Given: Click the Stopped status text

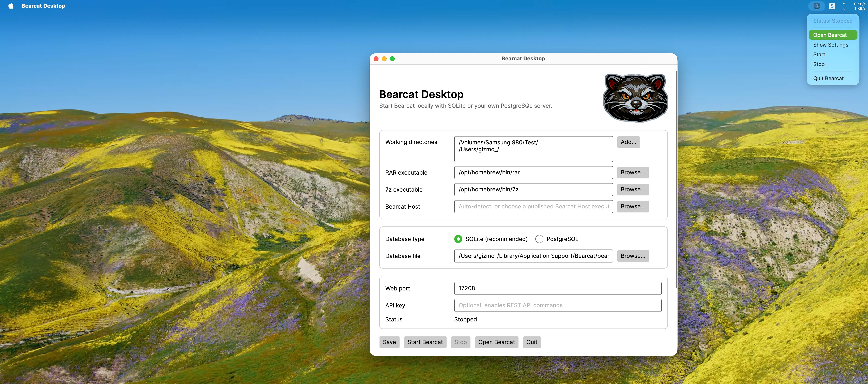Looking at the screenshot, I should 465,320.
